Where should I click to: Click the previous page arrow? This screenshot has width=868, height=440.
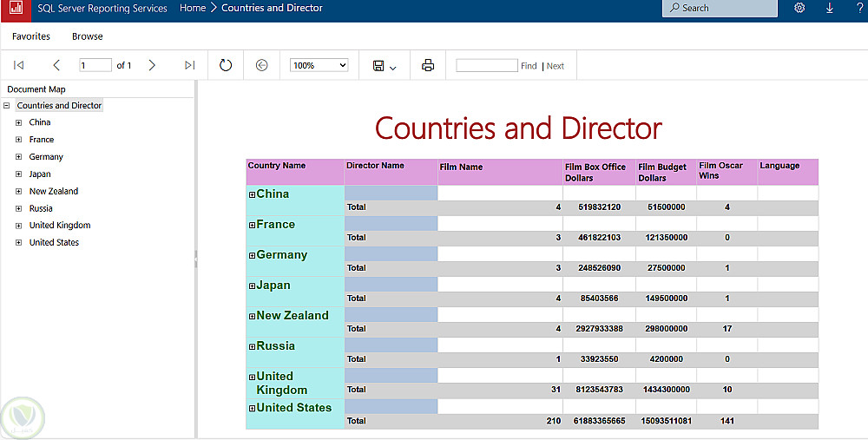point(56,65)
